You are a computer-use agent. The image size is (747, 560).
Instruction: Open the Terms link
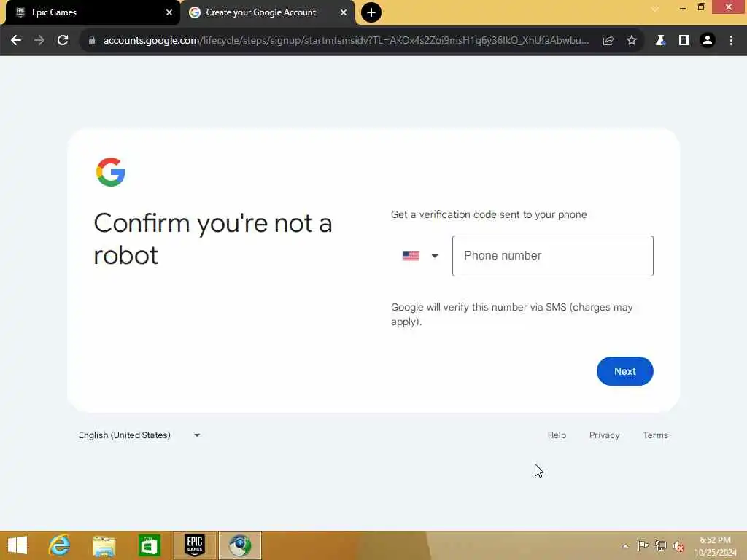pyautogui.click(x=655, y=435)
